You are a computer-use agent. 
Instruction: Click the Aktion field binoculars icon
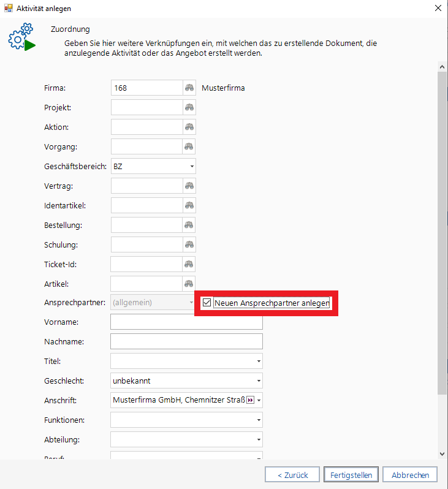(x=189, y=127)
